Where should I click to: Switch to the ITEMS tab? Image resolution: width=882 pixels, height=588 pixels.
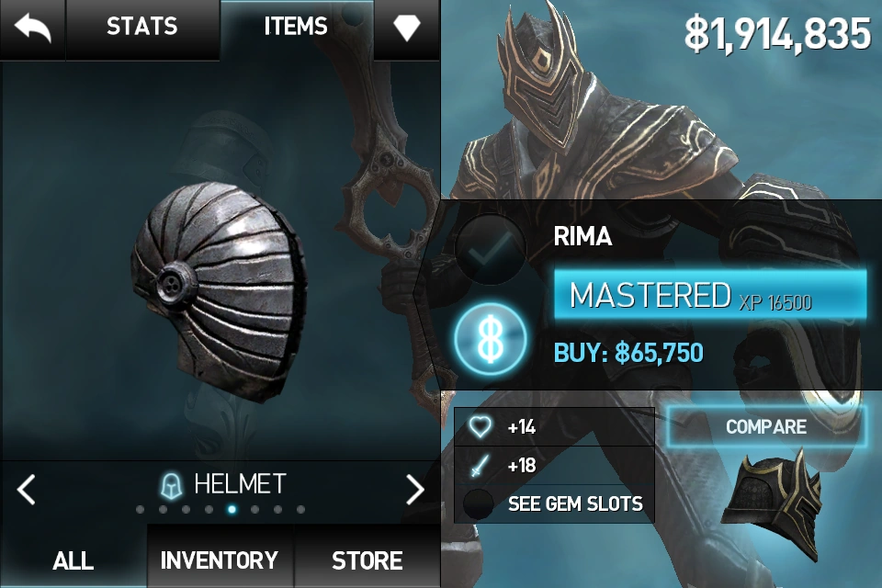pyautogui.click(x=296, y=27)
